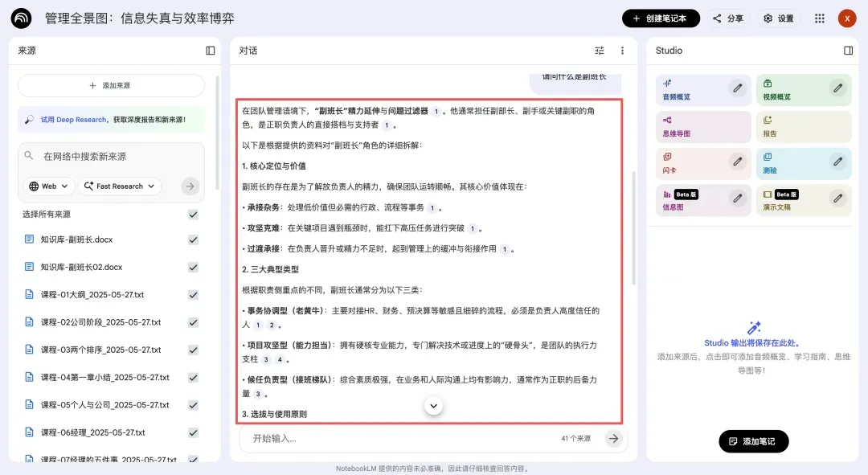Open the chat configuration sliders icon
The height and width of the screenshot is (475, 868).
[599, 50]
